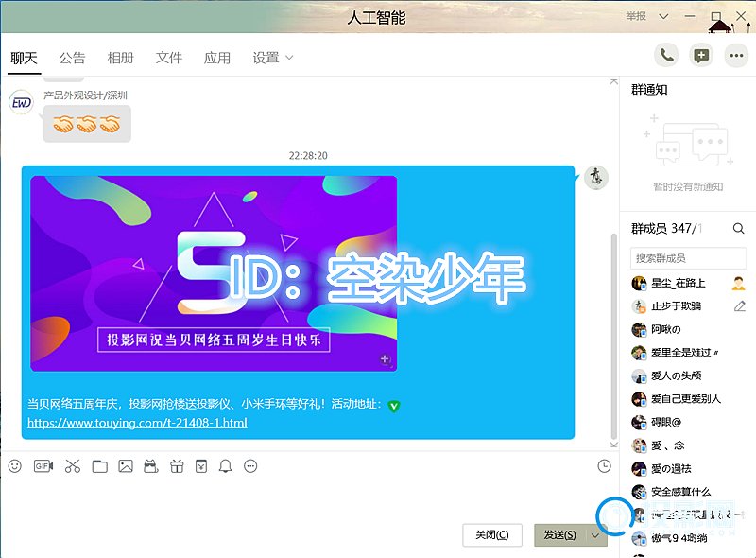Open the touying.com activity link

click(x=137, y=423)
